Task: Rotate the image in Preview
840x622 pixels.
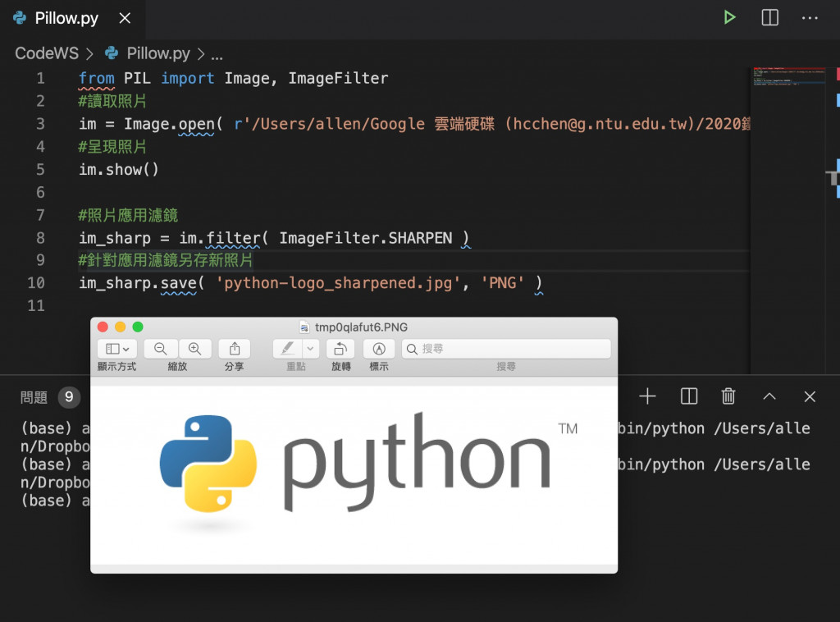Action: [x=340, y=349]
